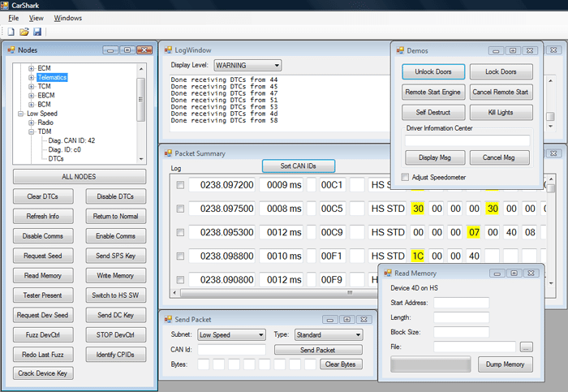This screenshot has width=568, height=392.
Task: Click the LogWindow title icon
Action: click(168, 50)
